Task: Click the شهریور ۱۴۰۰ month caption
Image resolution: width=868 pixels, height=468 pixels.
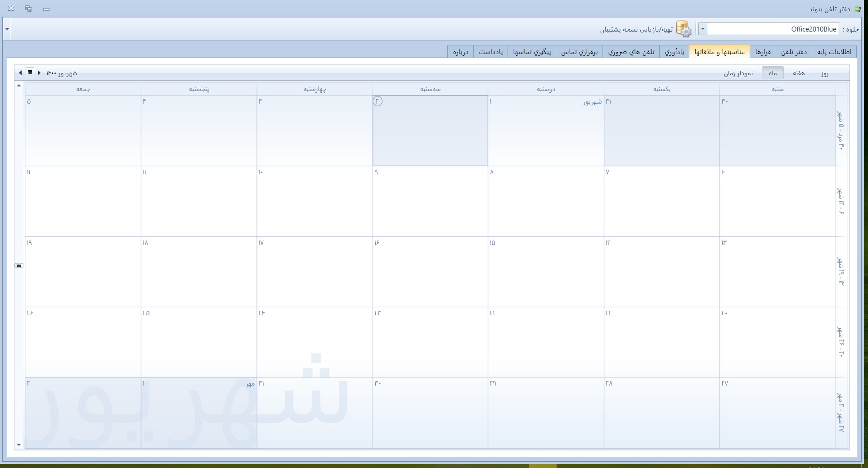Action: pyautogui.click(x=62, y=73)
